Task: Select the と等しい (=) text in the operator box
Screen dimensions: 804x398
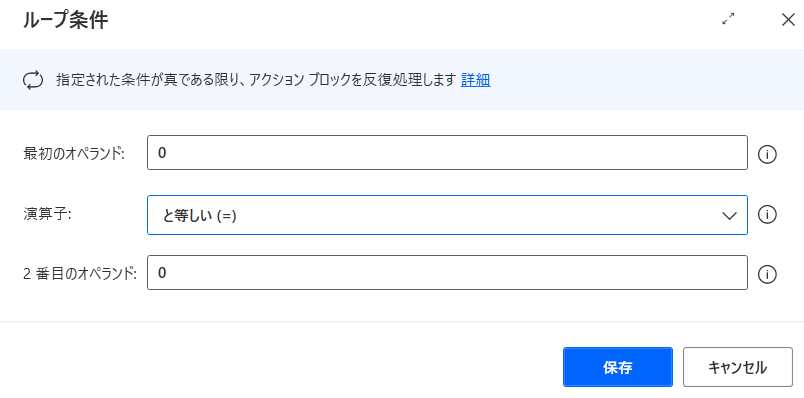Action: pos(199,216)
